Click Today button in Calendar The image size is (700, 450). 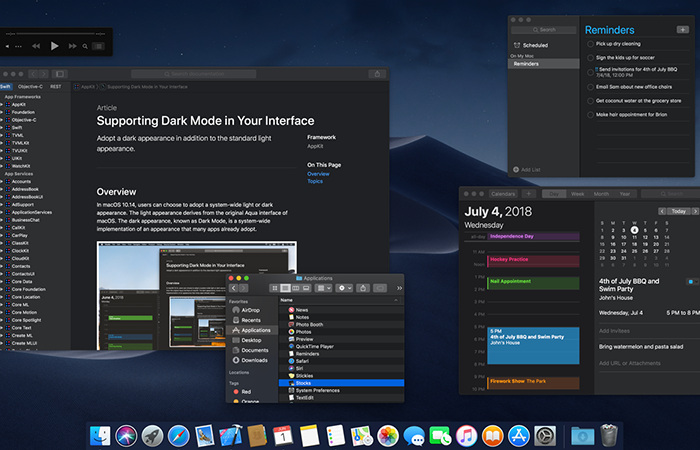coord(679,211)
